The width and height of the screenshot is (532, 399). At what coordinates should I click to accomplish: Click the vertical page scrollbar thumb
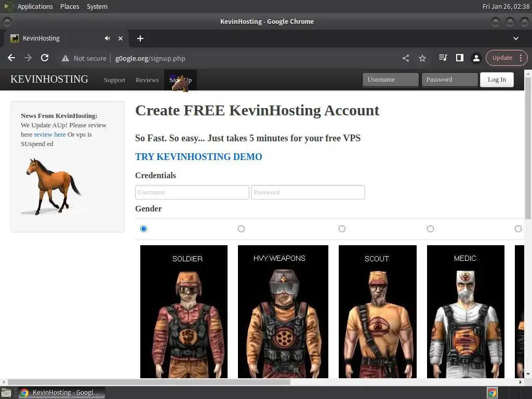click(x=528, y=148)
